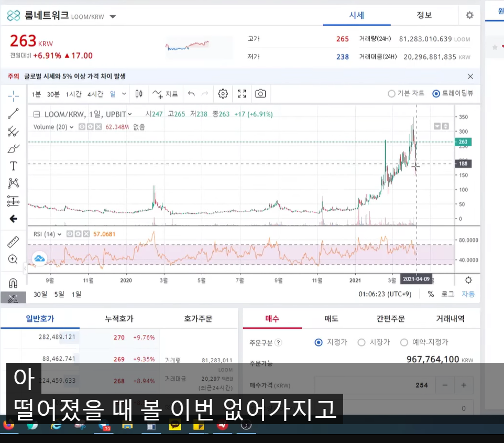
Task: Maximize pane with the pane control
Action: point(445,126)
